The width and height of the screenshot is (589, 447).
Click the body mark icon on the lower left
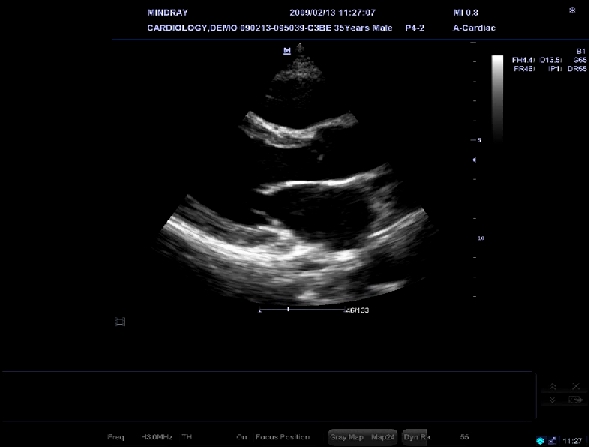pos(120,322)
